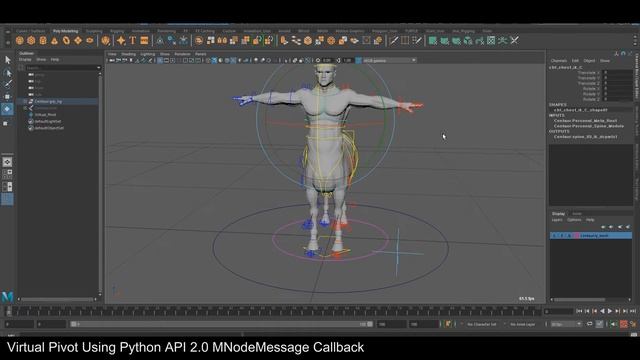Expand the highlighted Centaur rig group in Outliner
The image size is (640, 360).
pyautogui.click(x=25, y=101)
